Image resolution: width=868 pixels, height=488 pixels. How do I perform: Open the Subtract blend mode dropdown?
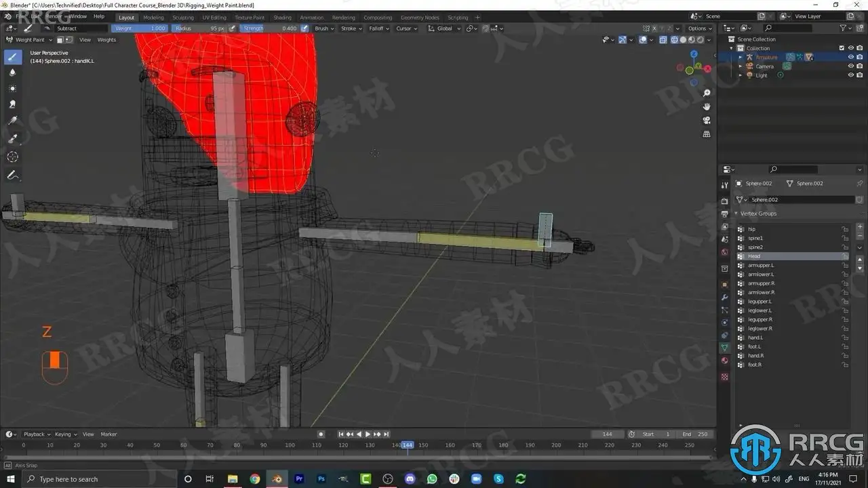[81, 28]
